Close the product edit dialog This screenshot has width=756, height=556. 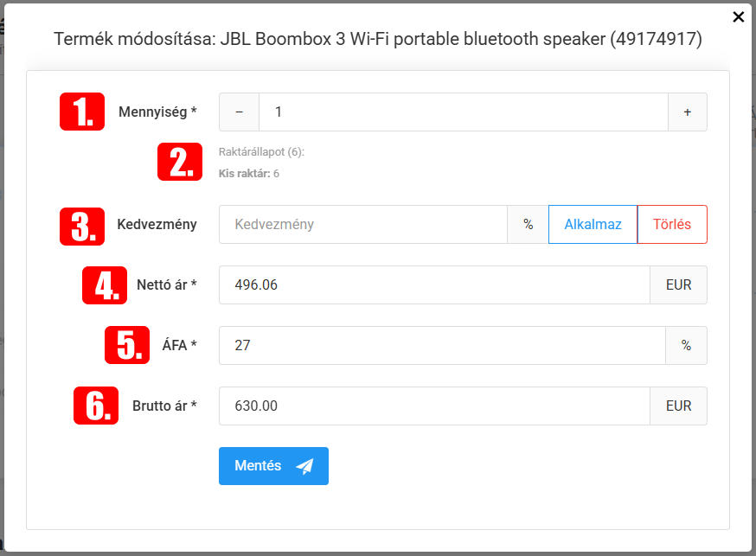(x=738, y=17)
